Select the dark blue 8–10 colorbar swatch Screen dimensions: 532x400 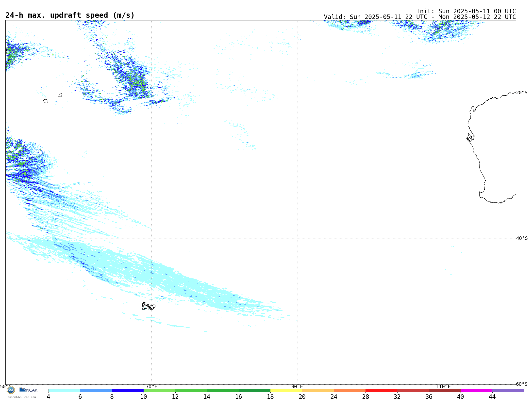(128, 391)
